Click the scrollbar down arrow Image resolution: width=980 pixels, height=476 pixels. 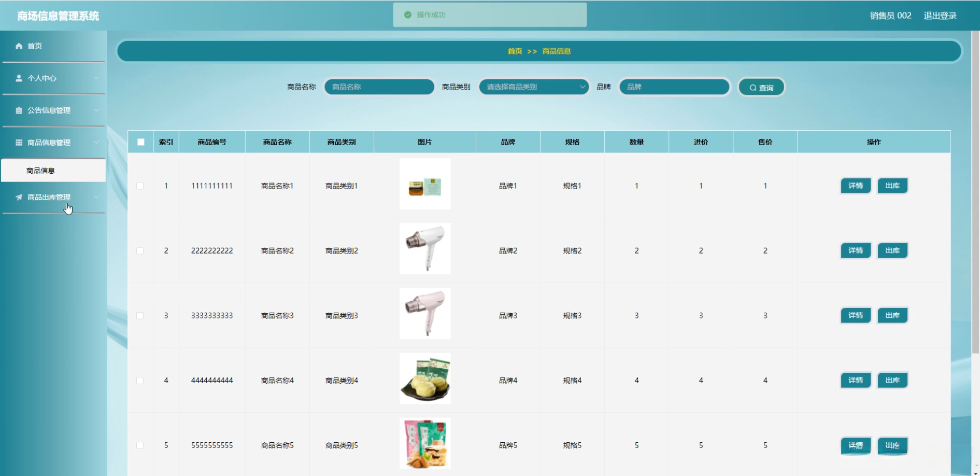click(975, 473)
